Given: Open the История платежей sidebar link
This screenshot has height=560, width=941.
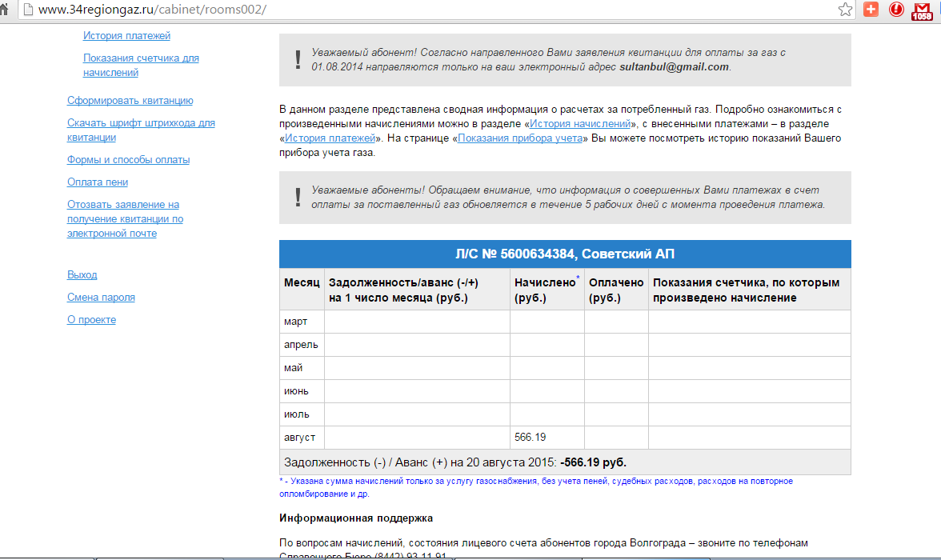Looking at the screenshot, I should [x=126, y=35].
